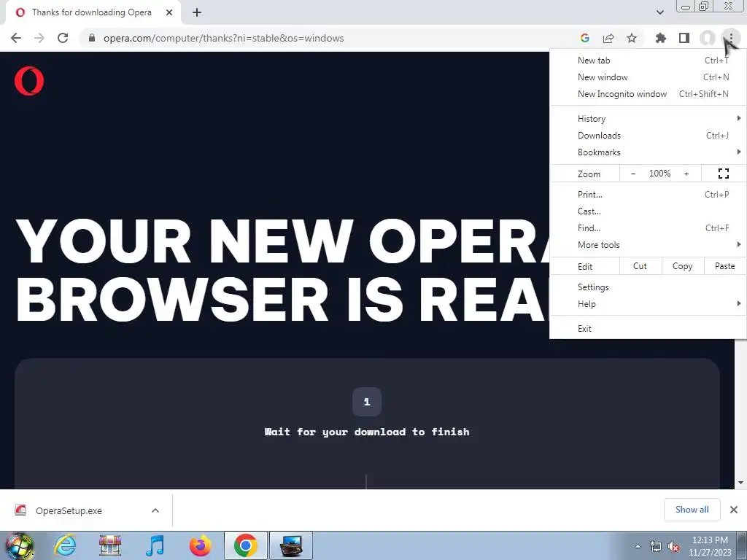Viewport: 747px width, 560px height.
Task: Open a new tab with the plus button
Action: point(197,12)
